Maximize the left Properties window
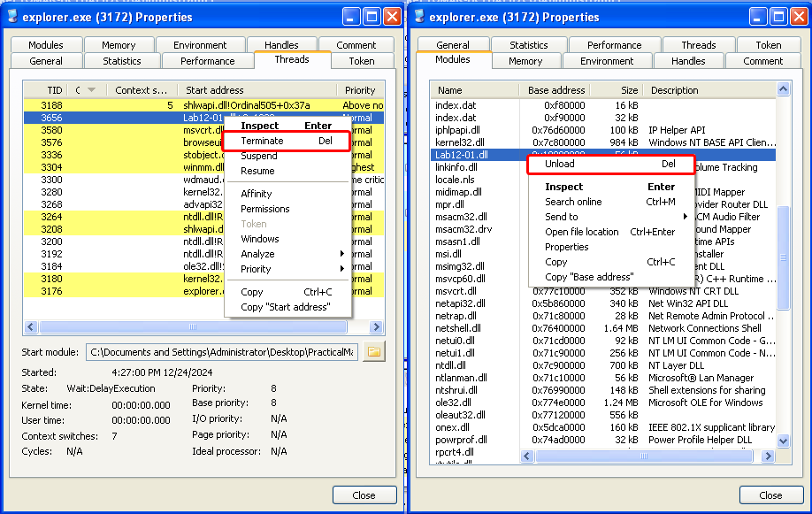 (372, 16)
